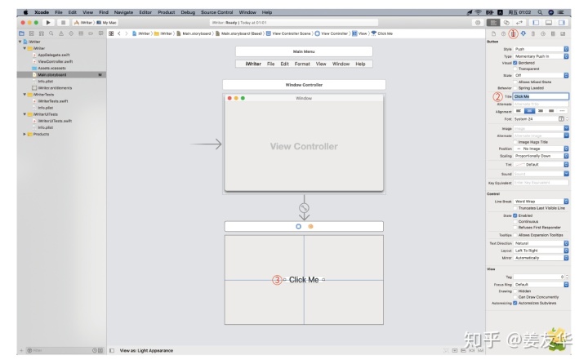Viewport: 588px width, 364px height.
Task: Collapse the iWriterUITests group
Action: (x=24, y=114)
